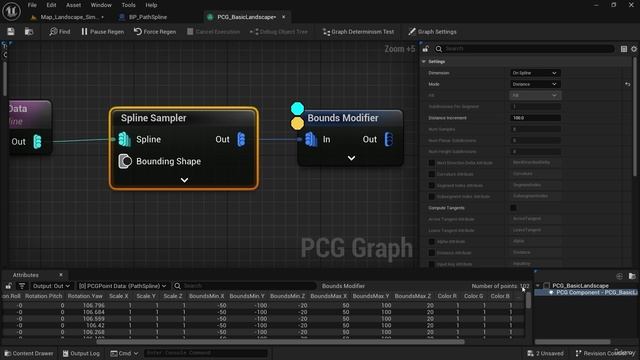The image size is (640, 360).
Task: Toggle details panel lock icon
Action: (426, 49)
